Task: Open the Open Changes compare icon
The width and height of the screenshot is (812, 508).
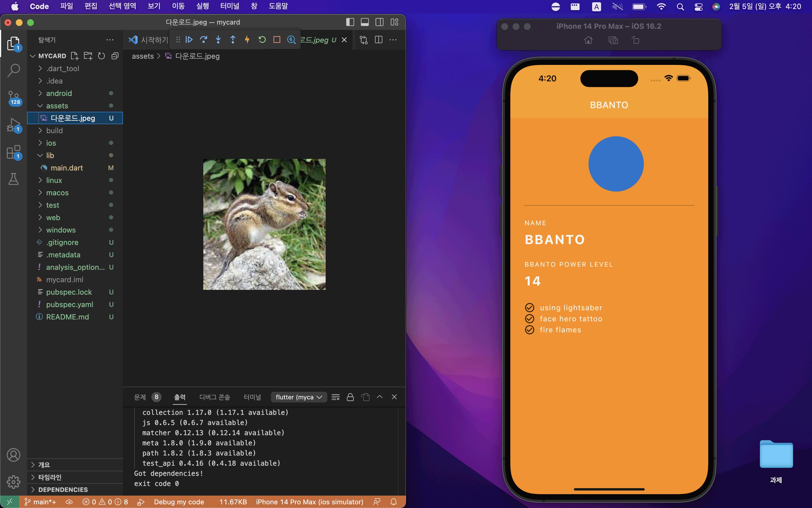Action: tap(364, 40)
